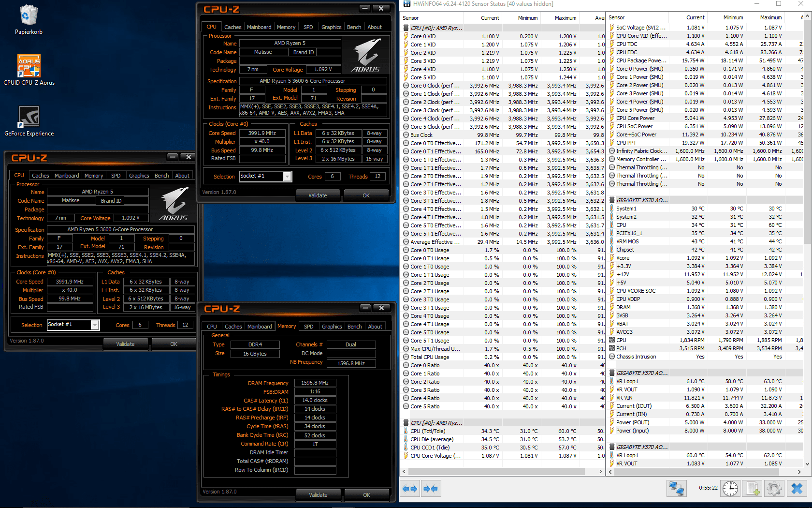Click OK in bottom CPU-Z Memory window

pyautogui.click(x=366, y=495)
